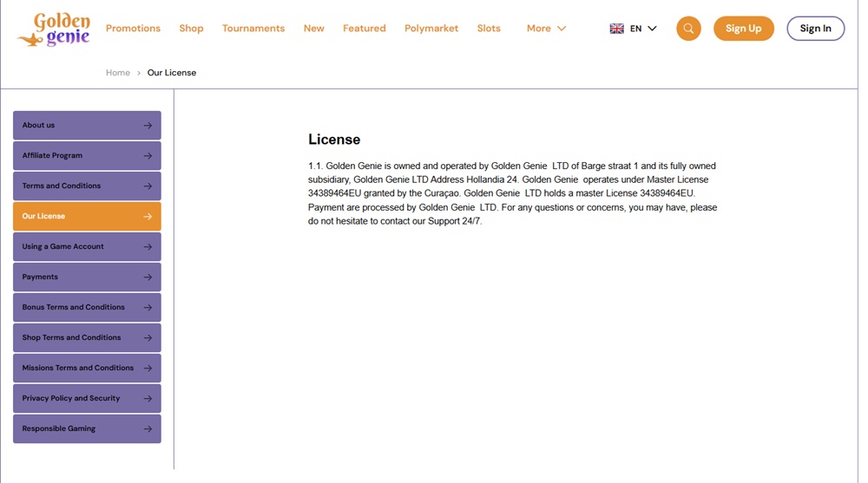Click the UK flag language icon

pyautogui.click(x=616, y=29)
